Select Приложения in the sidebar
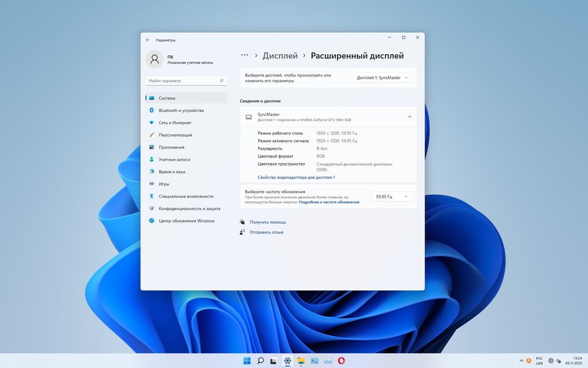This screenshot has width=588, height=368. [186, 147]
